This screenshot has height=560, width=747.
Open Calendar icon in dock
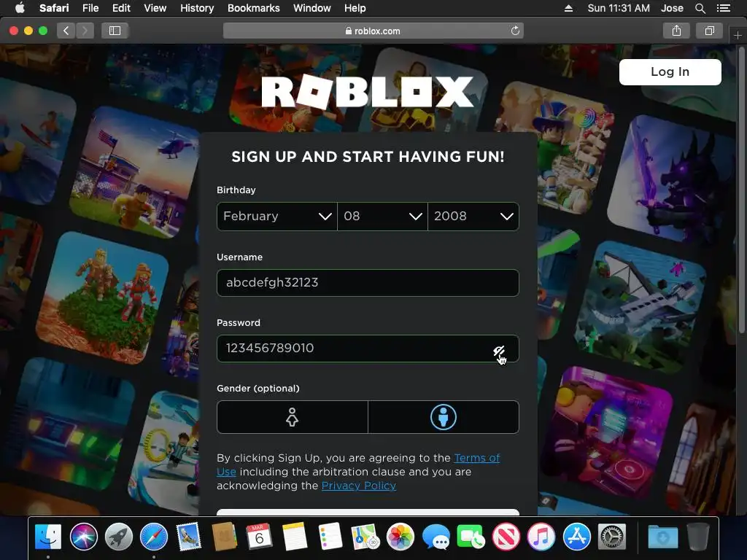259,537
